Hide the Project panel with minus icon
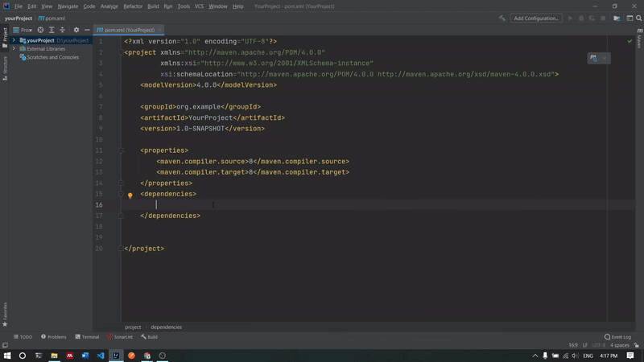 pos(87,30)
